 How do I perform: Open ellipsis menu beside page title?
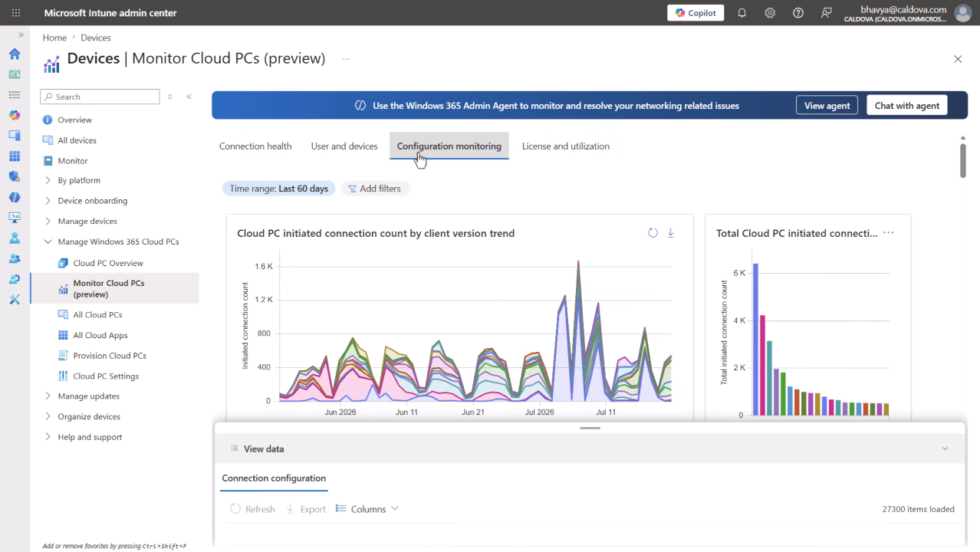click(x=346, y=58)
